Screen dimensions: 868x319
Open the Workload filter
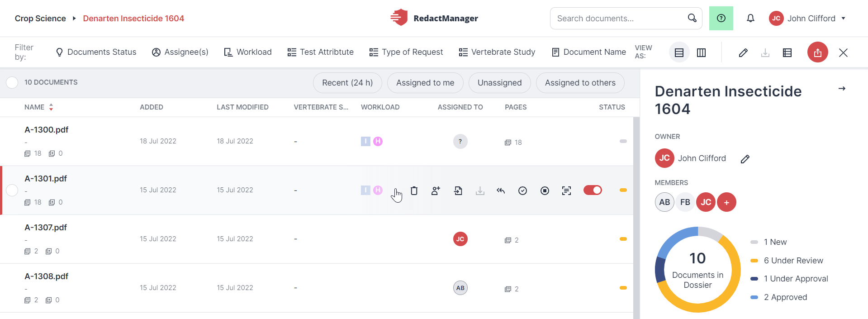(247, 52)
